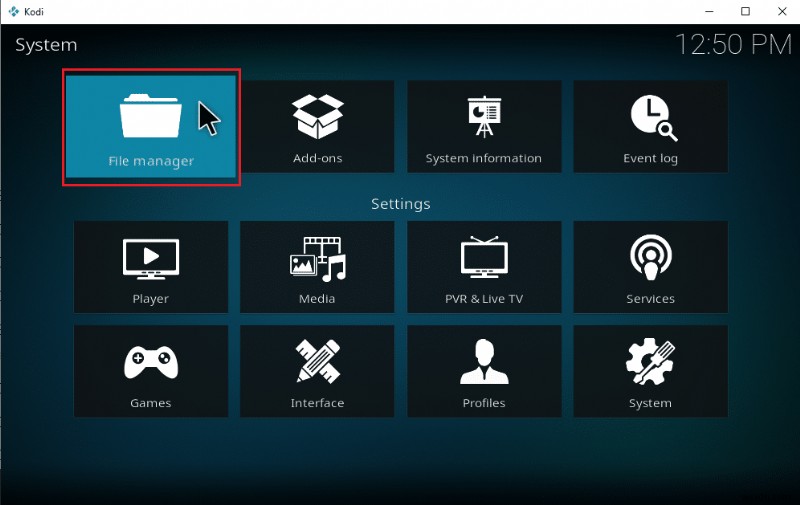Click the Kodi logo in title bar
Viewport: 800px width, 505px height.
(x=14, y=11)
